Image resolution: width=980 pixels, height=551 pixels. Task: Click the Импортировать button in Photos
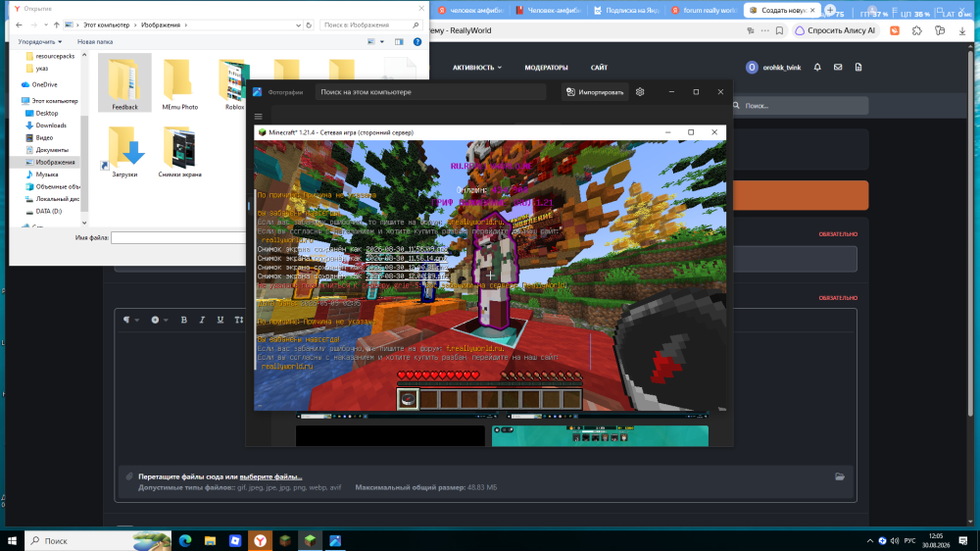[595, 92]
